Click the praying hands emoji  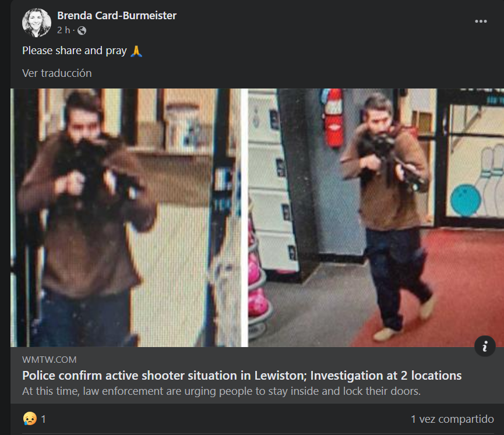click(136, 51)
